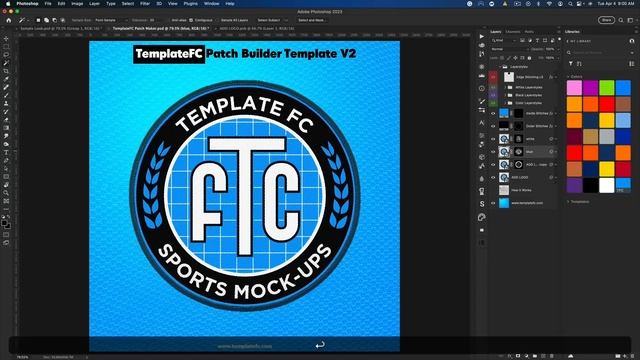Select the Hand tool

(x=6, y=185)
